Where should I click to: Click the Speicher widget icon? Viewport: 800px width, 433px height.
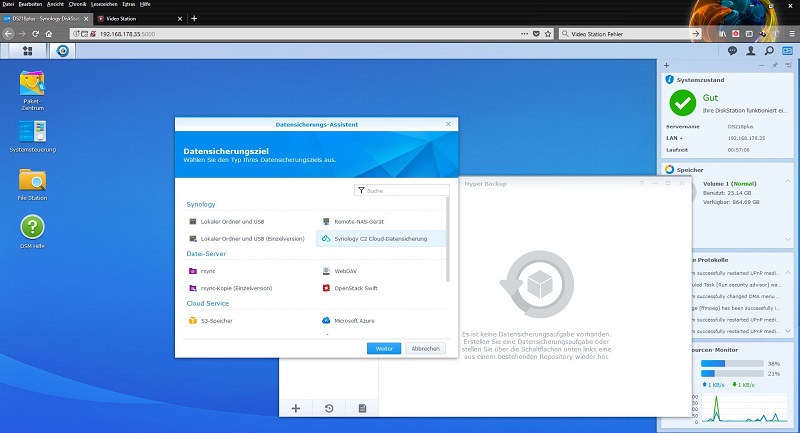click(x=669, y=169)
